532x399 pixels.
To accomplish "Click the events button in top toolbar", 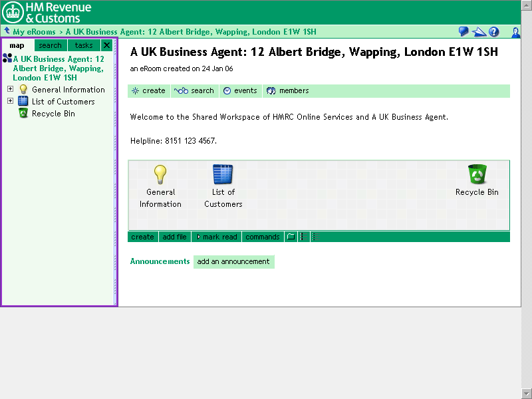I will (x=240, y=90).
